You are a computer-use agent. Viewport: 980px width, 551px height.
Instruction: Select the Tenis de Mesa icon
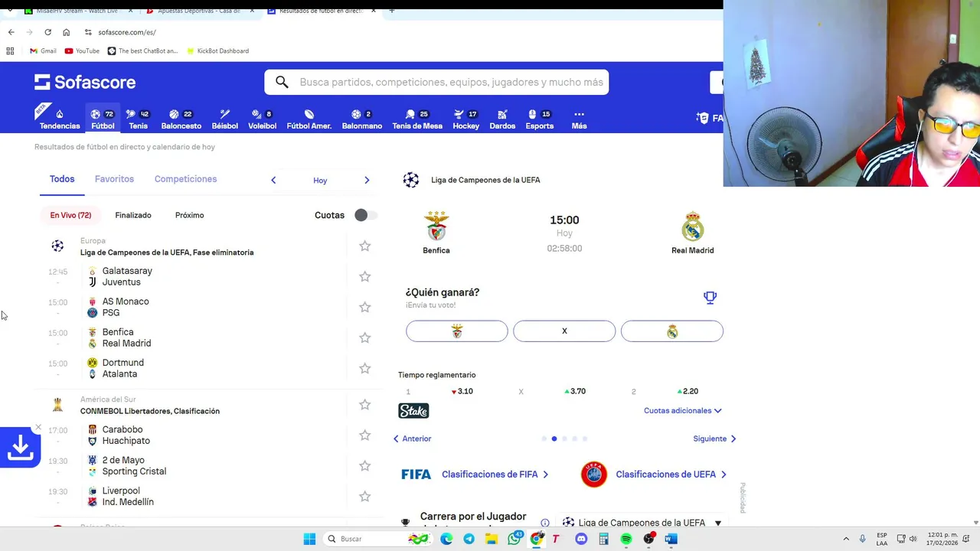tap(417, 119)
